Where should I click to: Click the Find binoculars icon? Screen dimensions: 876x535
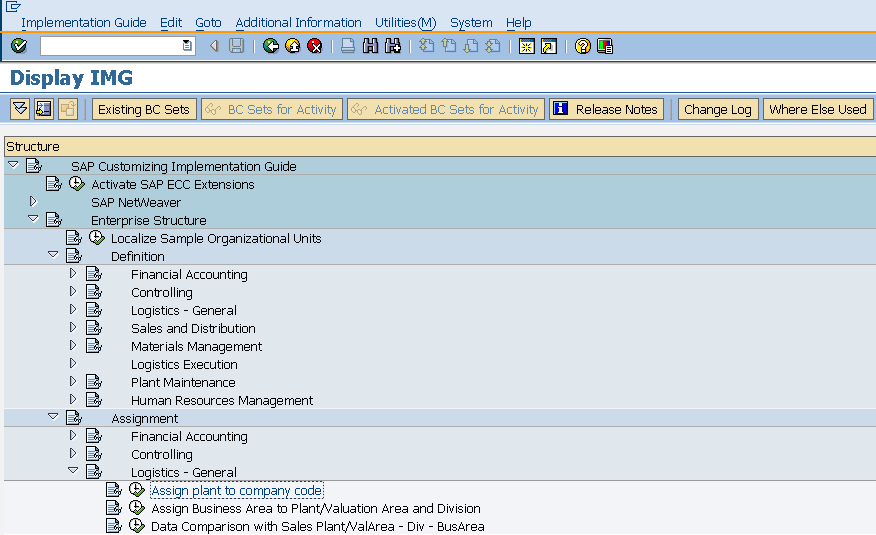click(370, 46)
